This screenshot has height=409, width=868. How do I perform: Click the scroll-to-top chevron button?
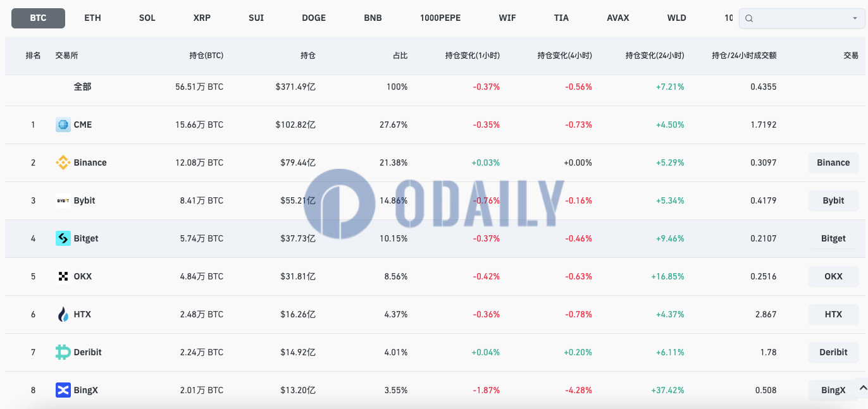click(x=862, y=386)
